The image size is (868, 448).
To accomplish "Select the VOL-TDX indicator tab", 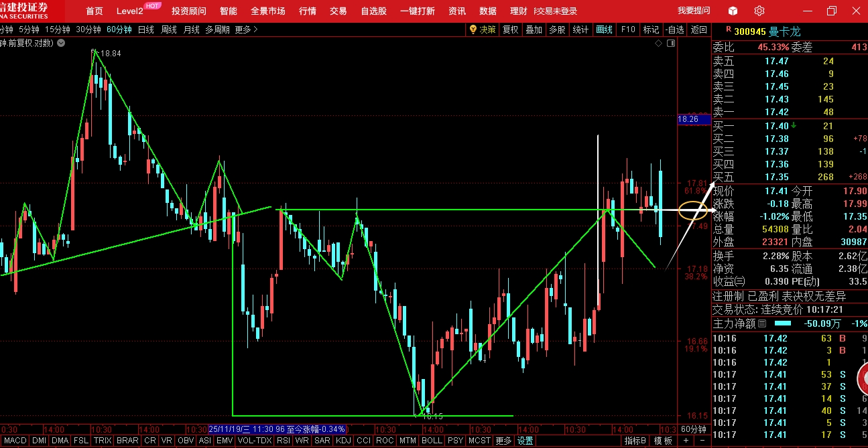I will [255, 441].
